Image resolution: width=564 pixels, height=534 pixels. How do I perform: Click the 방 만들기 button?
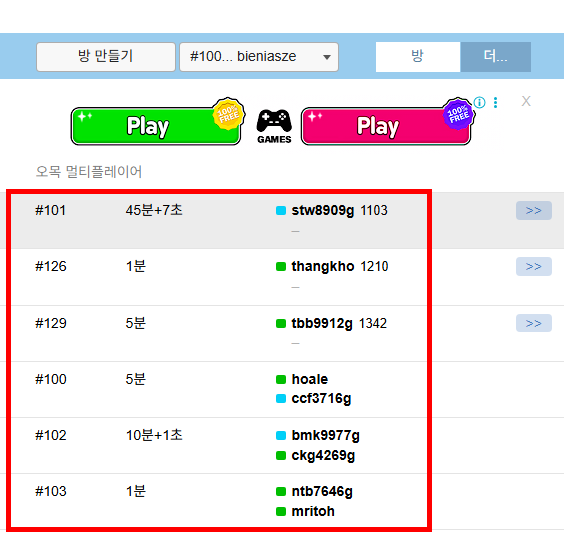[106, 57]
